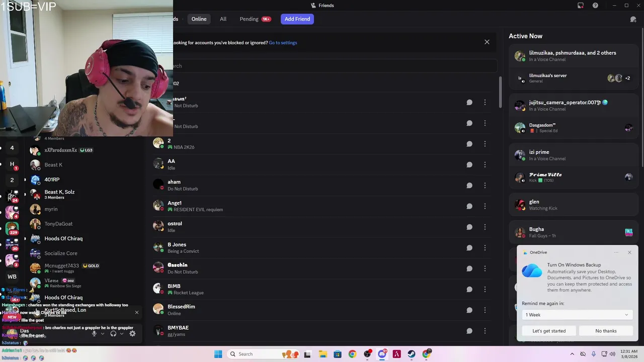Message ostrol with the chat icon

coord(469,227)
